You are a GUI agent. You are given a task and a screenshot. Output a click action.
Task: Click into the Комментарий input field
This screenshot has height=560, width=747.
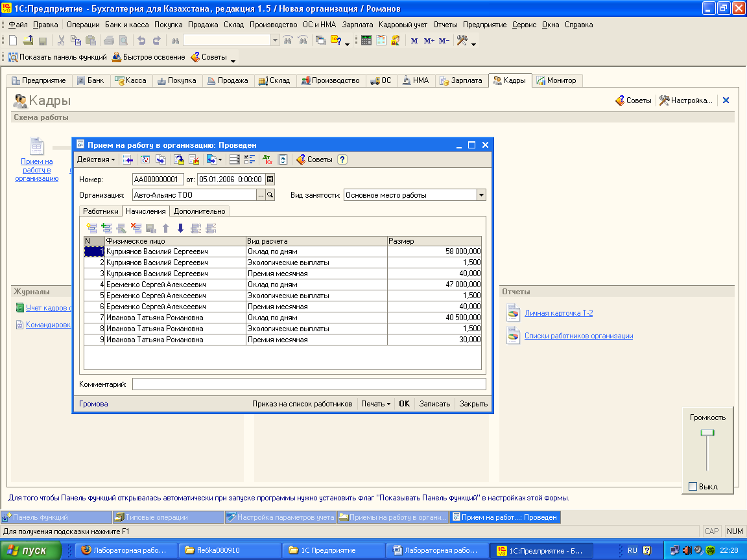click(x=309, y=384)
